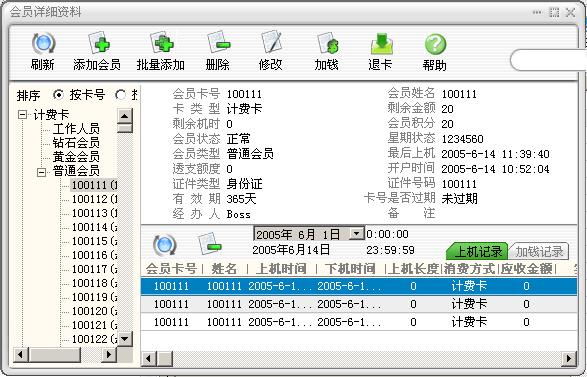Select member 100118 in the tree

click(94, 283)
